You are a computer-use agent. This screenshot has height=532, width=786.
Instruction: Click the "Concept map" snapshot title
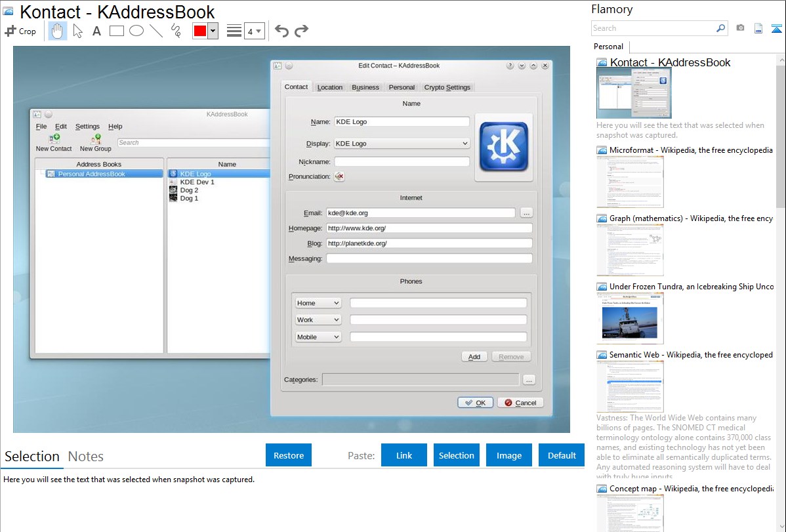tap(691, 489)
